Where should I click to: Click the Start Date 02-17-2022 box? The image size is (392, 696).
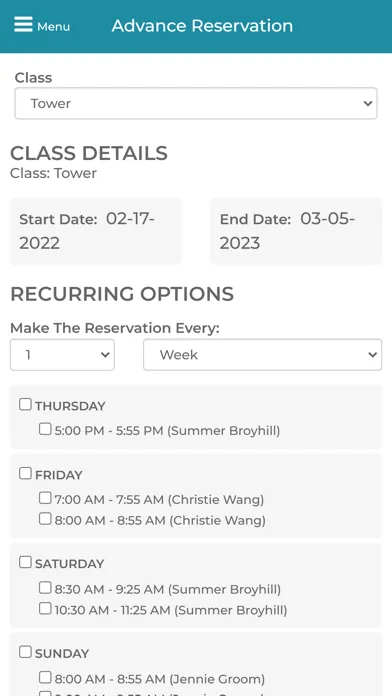tap(96, 231)
